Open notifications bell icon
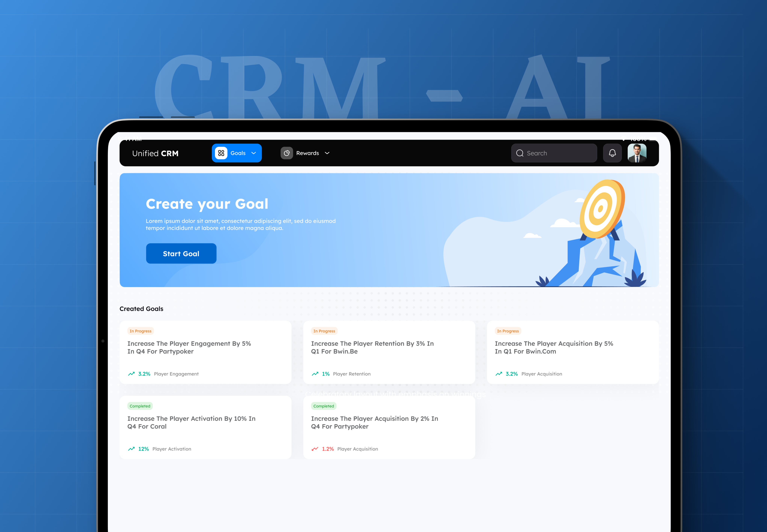 coord(612,153)
